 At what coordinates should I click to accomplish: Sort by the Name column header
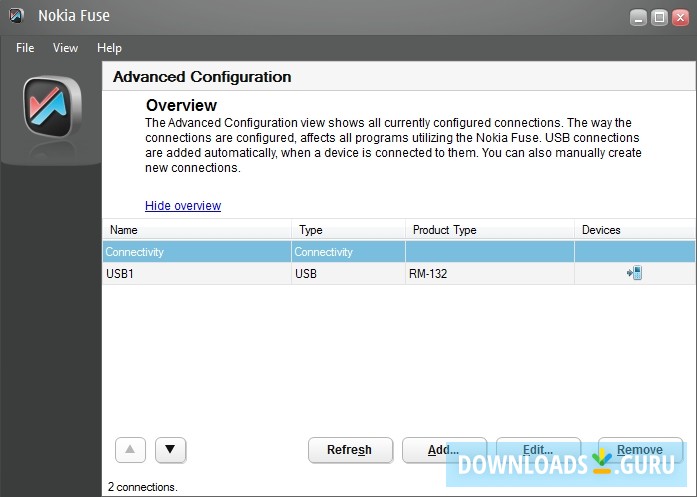197,230
